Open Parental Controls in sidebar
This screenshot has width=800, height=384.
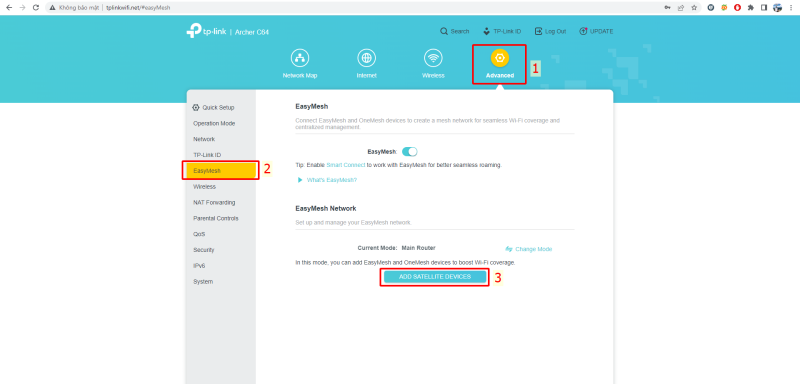216,218
